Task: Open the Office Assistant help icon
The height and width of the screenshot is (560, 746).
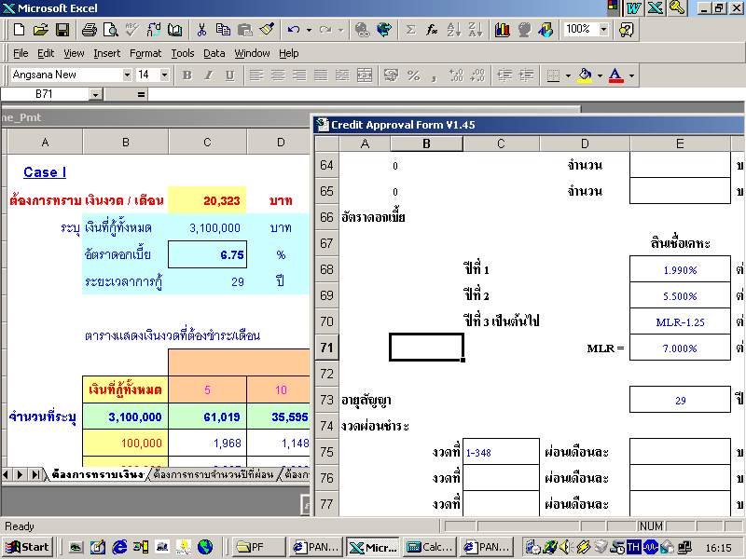Action: 626,30
